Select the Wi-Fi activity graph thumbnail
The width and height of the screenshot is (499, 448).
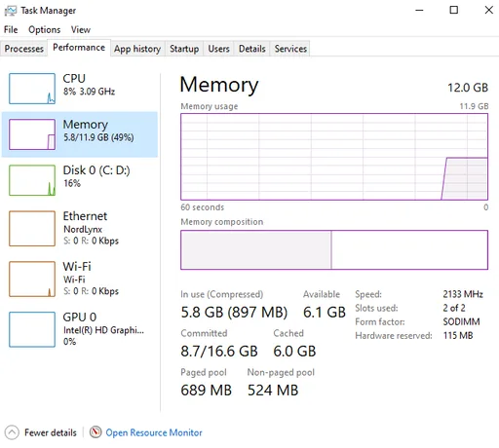tap(32, 279)
